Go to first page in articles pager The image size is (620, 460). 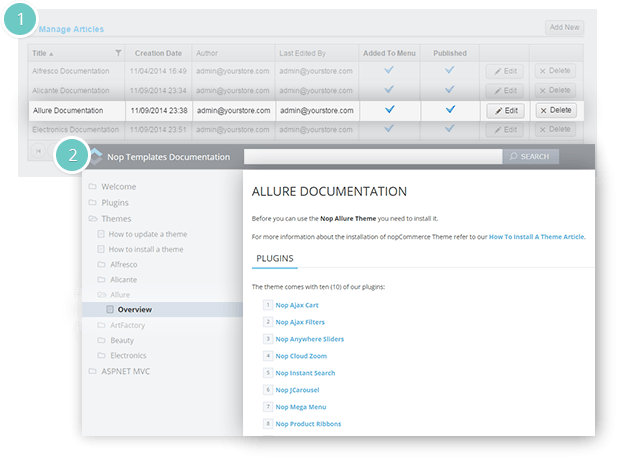(38, 151)
